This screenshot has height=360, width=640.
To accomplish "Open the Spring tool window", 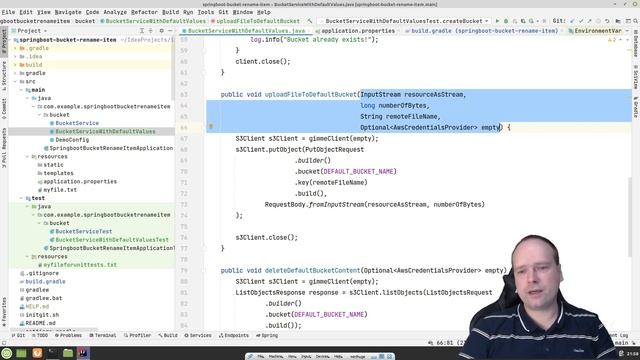I will click(x=267, y=336).
